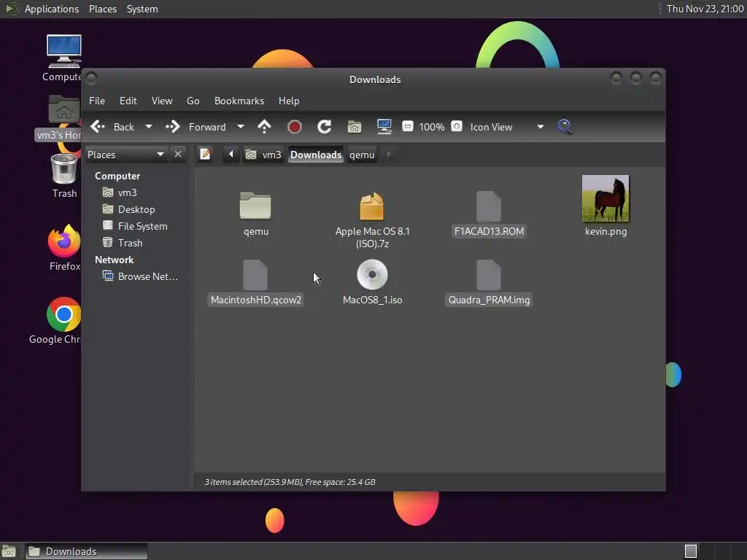Go forward with the Forward arrow icon
This screenshot has width=747, height=560.
(x=172, y=127)
